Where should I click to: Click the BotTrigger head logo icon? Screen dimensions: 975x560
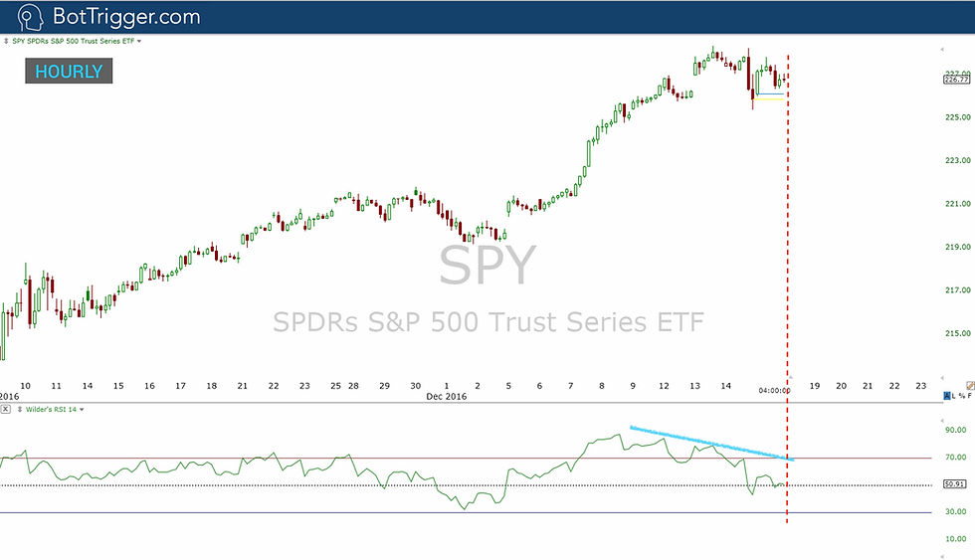(30, 17)
